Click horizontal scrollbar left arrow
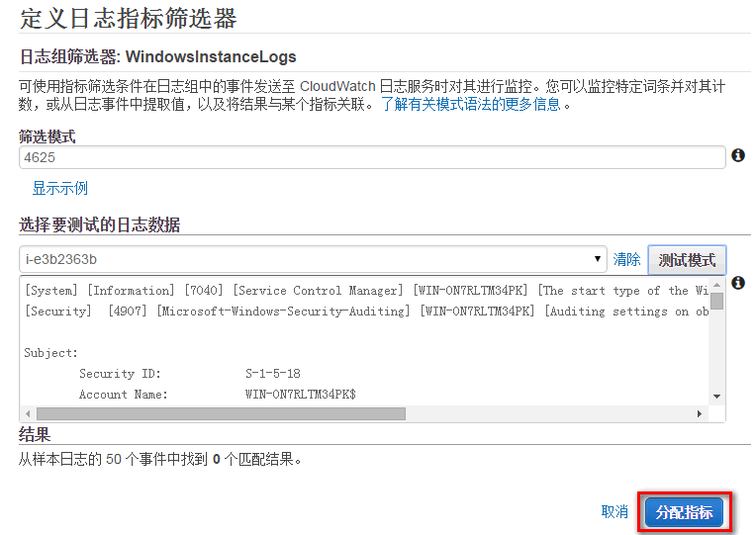The height and width of the screenshot is (535, 756). (28, 413)
